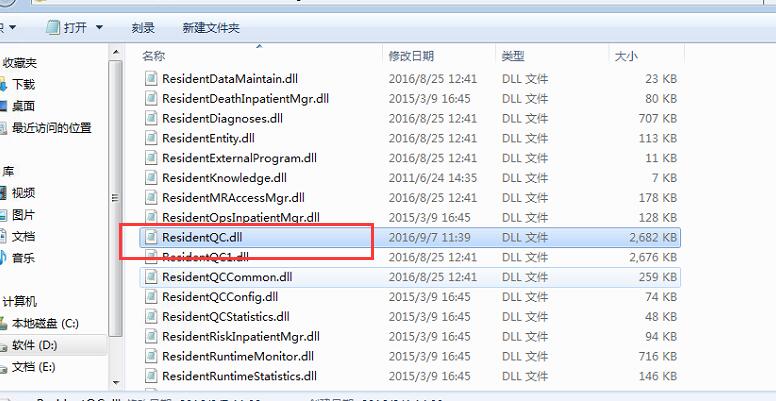Sort files by 名称 column header
The height and width of the screenshot is (401, 776).
[153, 56]
